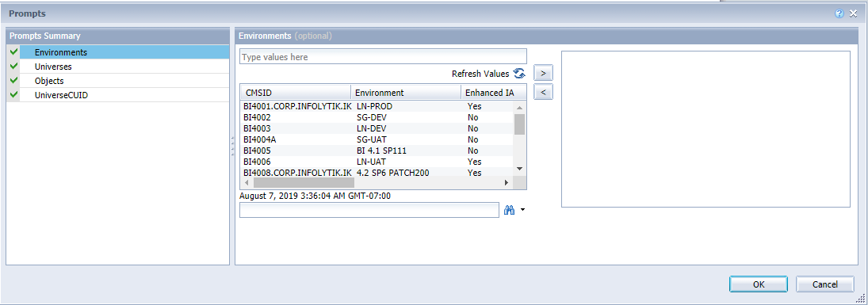Click the vertical scrollbar thumb of the list

tap(519, 124)
